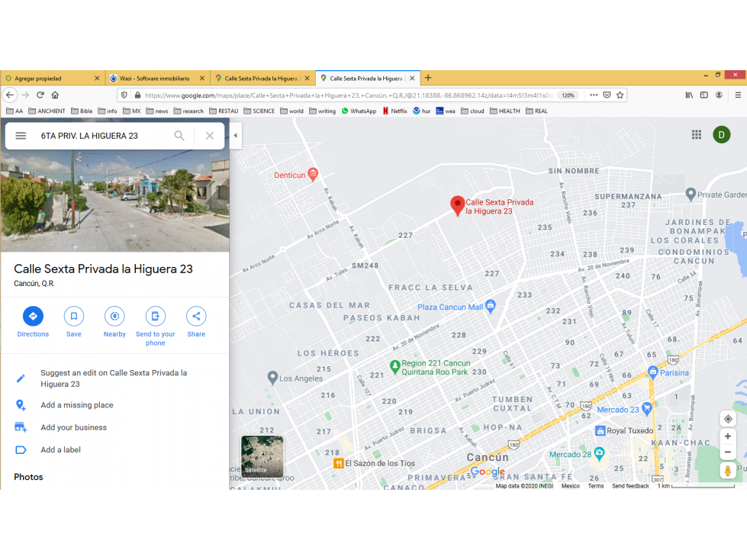
Task: Open the Google account avatar D
Action: click(721, 135)
